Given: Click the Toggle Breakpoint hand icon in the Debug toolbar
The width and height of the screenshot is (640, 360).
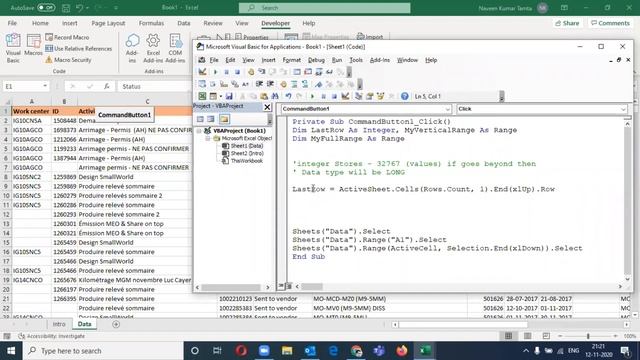Looking at the screenshot, I should pyautogui.click(x=251, y=72).
